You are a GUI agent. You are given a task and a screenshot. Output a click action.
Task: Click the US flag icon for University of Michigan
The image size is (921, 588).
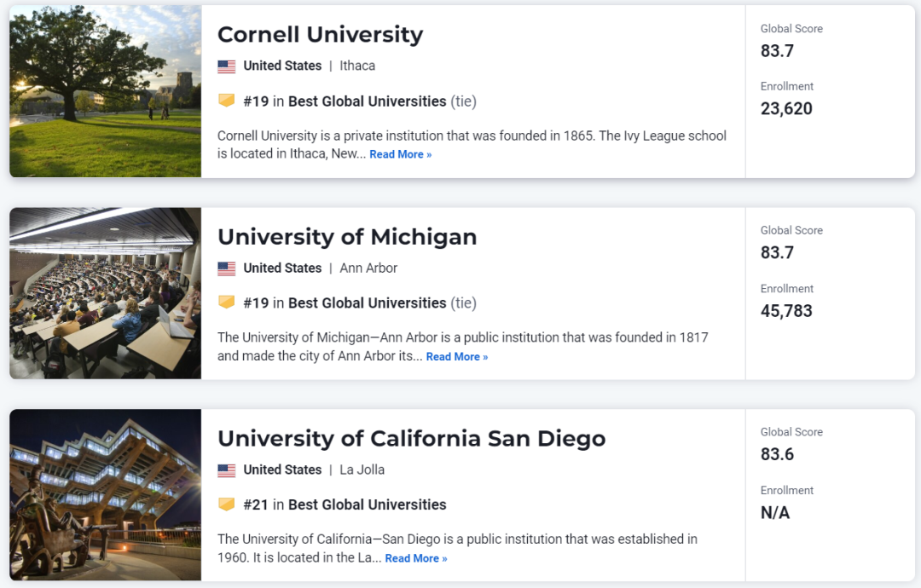click(x=227, y=268)
